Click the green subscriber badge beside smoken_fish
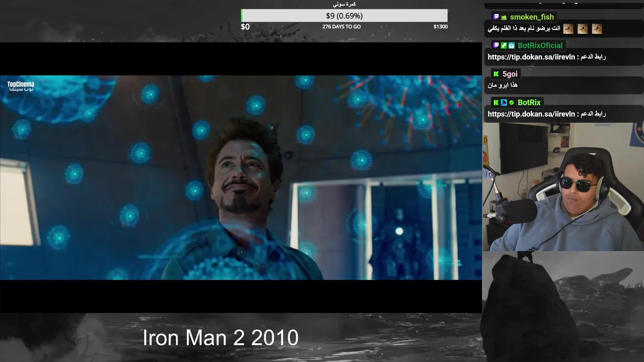Viewport: 644px width, 362px height. tap(504, 17)
